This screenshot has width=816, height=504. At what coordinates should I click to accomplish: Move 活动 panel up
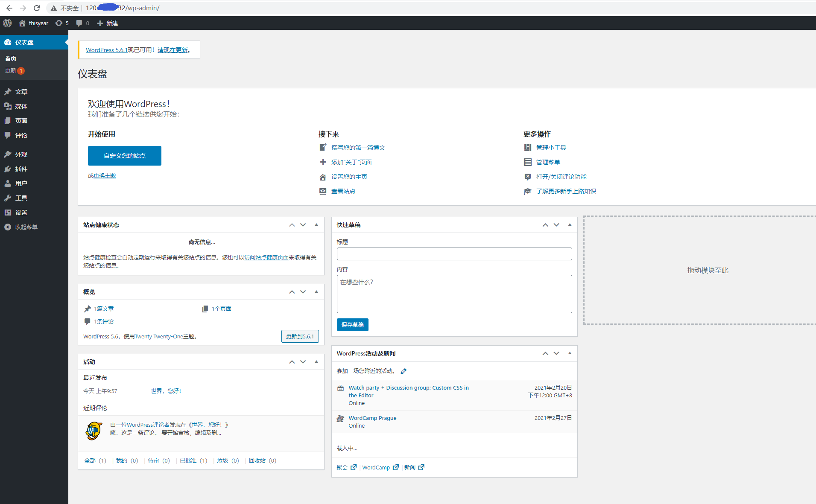pyautogui.click(x=292, y=362)
